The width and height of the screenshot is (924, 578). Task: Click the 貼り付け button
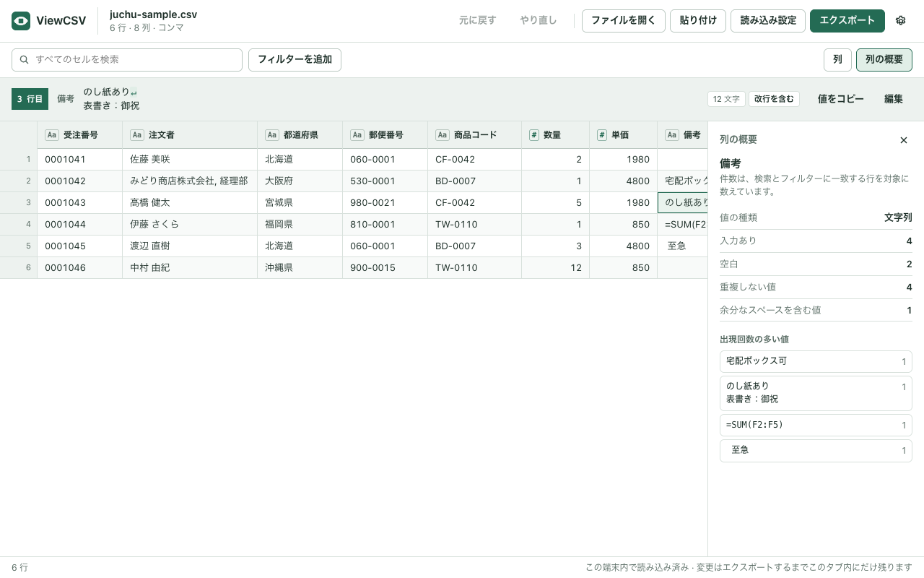click(x=698, y=21)
